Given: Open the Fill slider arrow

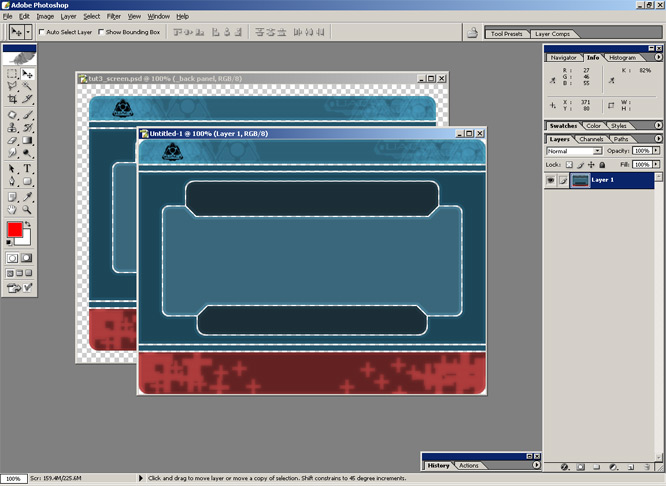Looking at the screenshot, I should pyautogui.click(x=657, y=164).
